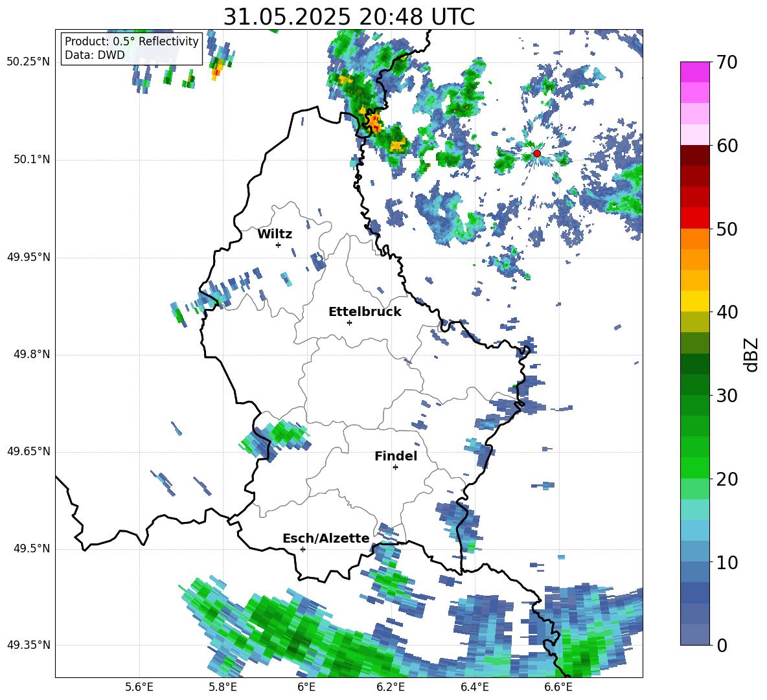
Task: Click the 6.4°E longitude label
Action: 474,688
